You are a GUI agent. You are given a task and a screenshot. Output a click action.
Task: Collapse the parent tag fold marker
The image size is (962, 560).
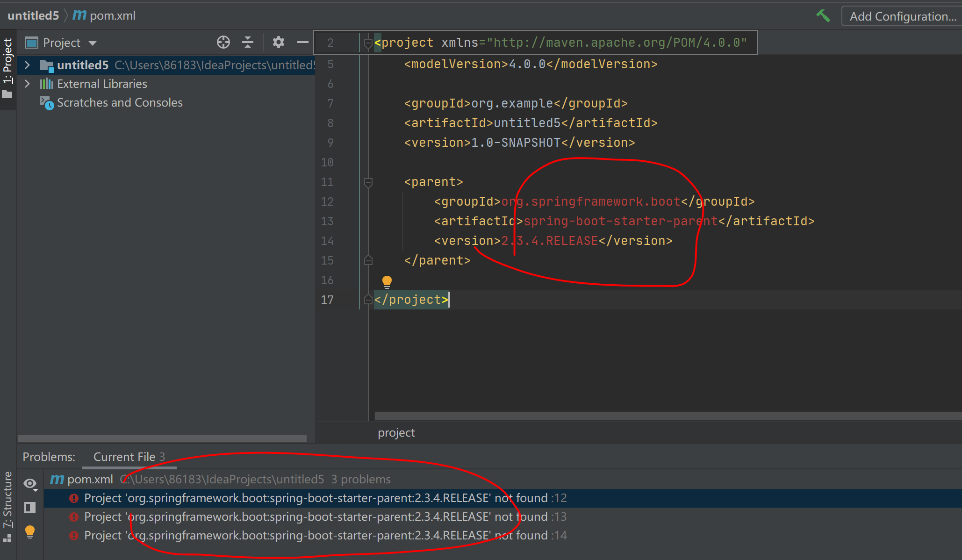click(368, 182)
